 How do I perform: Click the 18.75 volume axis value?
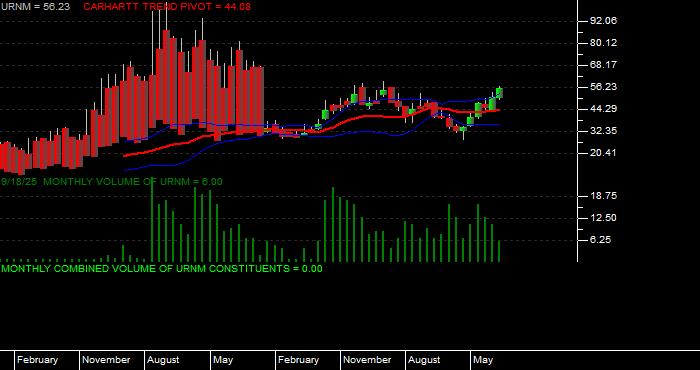click(604, 195)
